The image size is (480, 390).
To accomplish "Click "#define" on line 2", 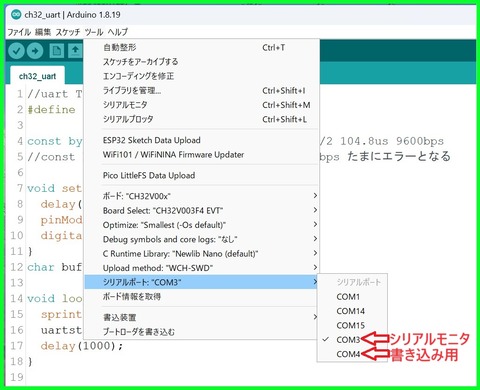I will [x=51, y=110].
